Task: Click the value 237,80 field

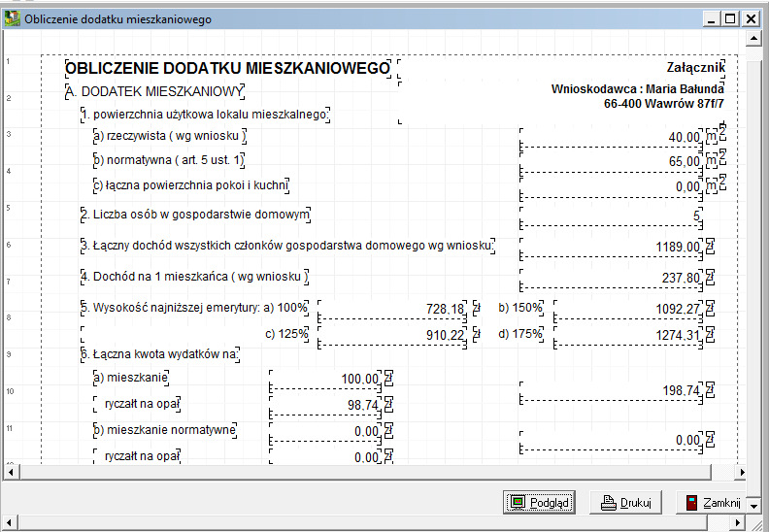Action: click(x=611, y=279)
